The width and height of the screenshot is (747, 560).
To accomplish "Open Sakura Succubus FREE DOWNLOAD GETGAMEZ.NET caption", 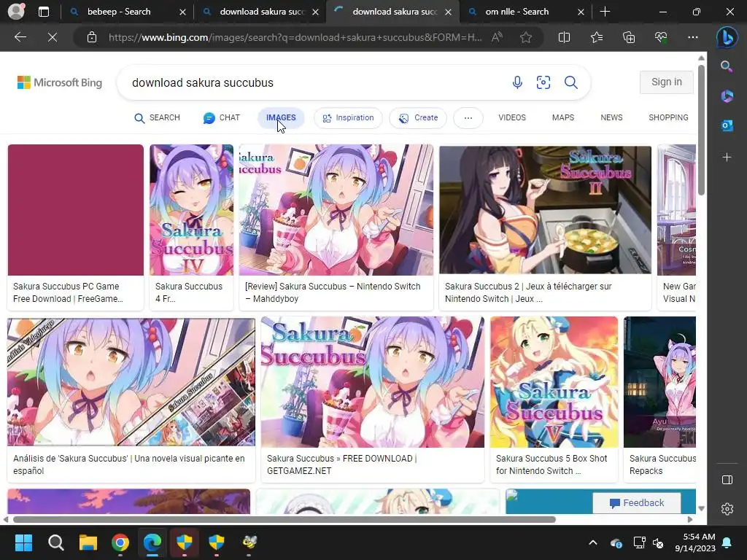I will tap(341, 464).
